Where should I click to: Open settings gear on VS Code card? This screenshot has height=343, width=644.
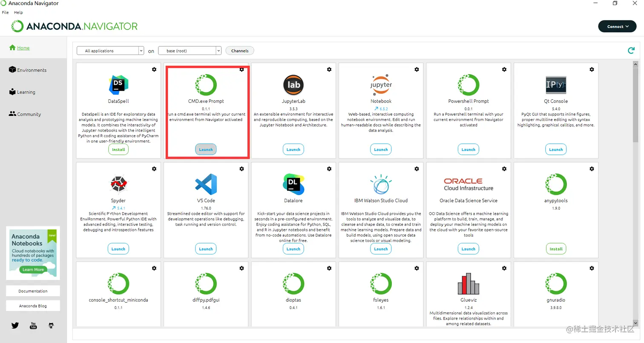pyautogui.click(x=241, y=169)
